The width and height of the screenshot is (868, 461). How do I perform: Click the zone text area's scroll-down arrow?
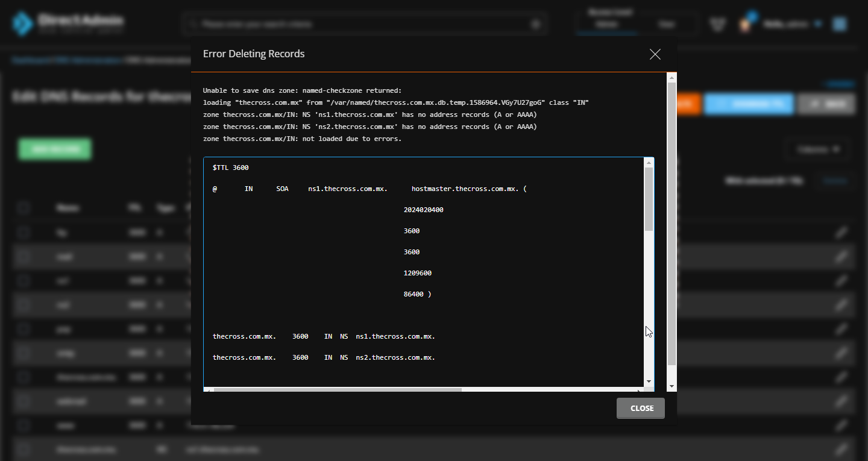[649, 381]
